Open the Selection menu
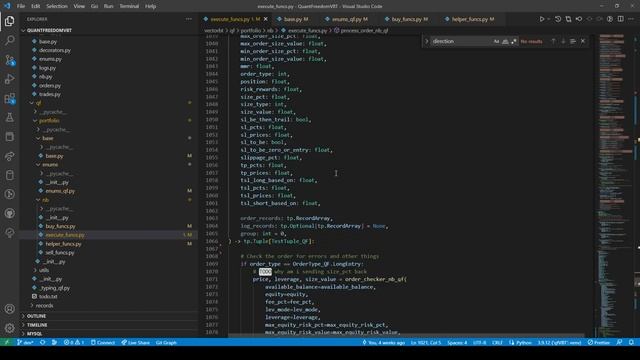640x360 pixels. pos(57,6)
